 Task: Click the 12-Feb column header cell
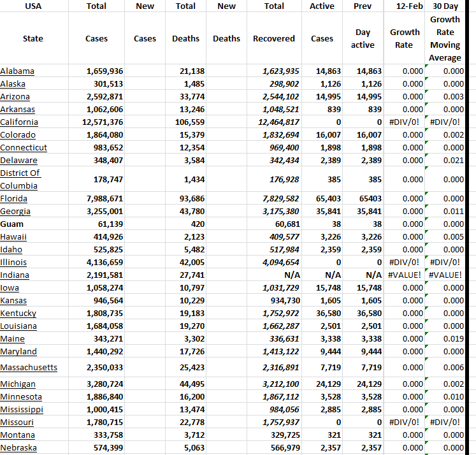click(x=405, y=6)
